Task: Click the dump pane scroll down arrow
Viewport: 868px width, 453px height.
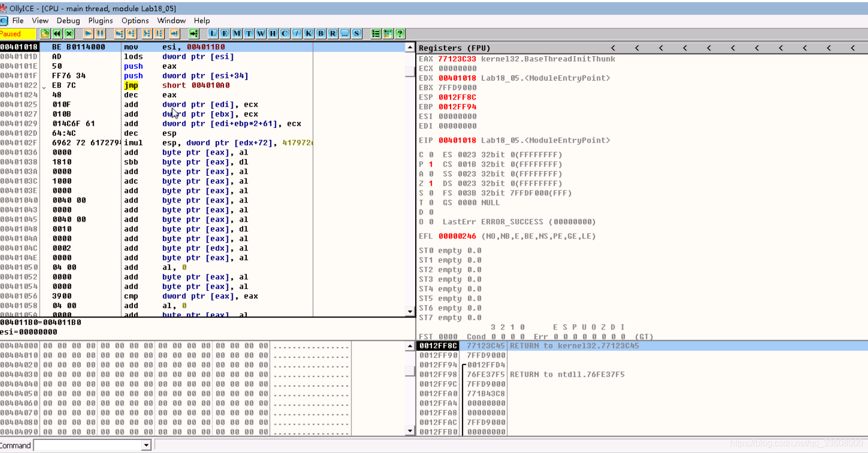Action: click(410, 431)
